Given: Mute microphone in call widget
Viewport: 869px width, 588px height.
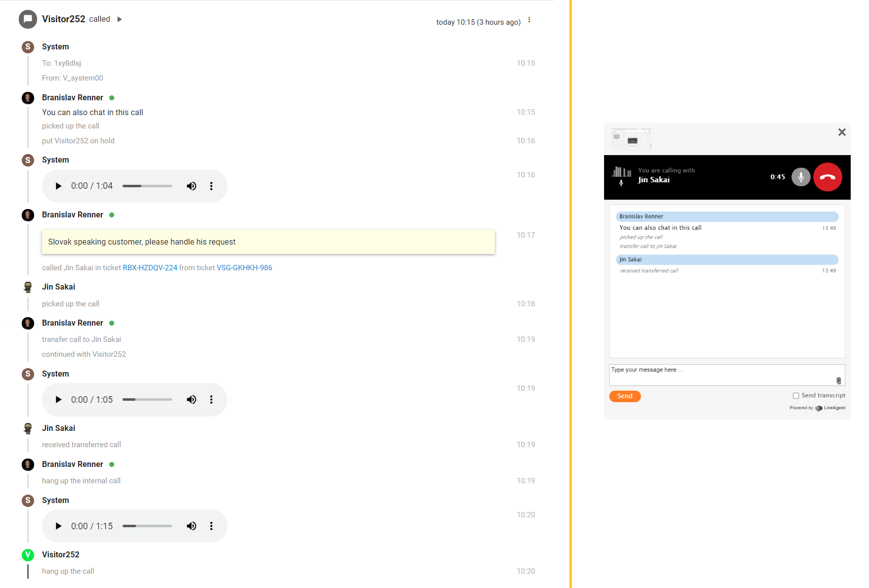Looking at the screenshot, I should tap(801, 177).
